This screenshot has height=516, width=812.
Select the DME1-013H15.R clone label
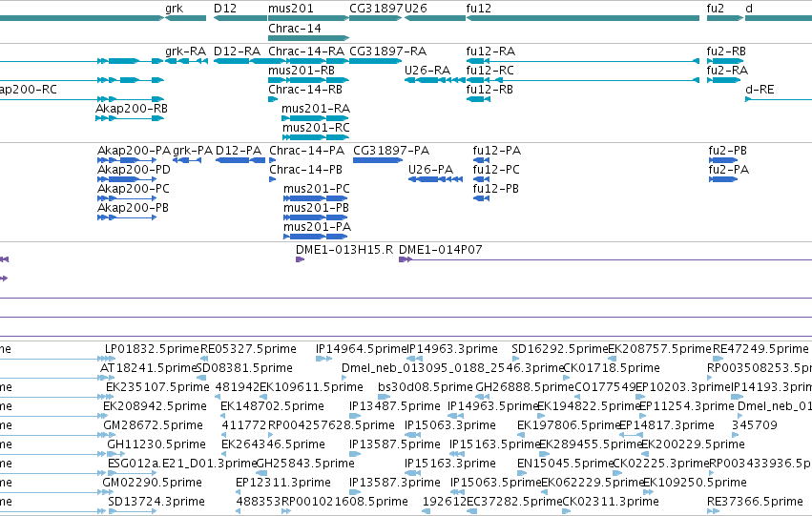(x=344, y=250)
